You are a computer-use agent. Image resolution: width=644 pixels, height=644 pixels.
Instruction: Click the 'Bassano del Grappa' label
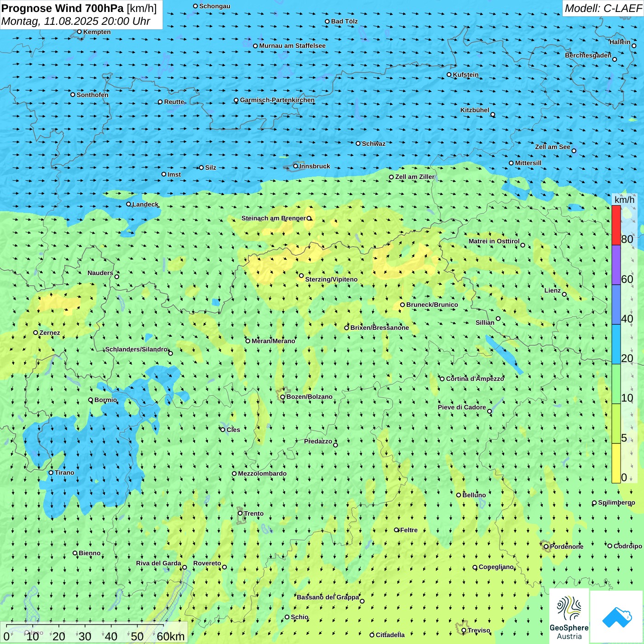(328, 597)
